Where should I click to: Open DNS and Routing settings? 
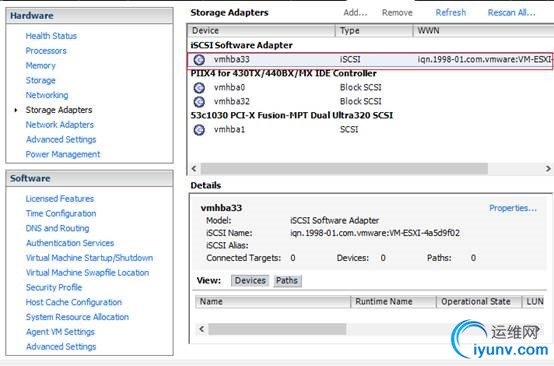57,228
